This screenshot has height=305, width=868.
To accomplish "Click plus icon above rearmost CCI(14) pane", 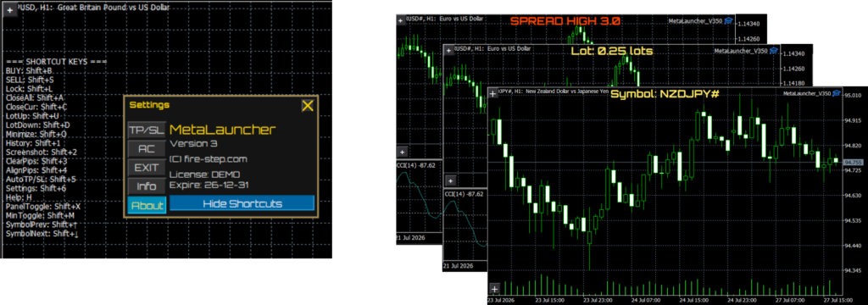I will 403,152.
